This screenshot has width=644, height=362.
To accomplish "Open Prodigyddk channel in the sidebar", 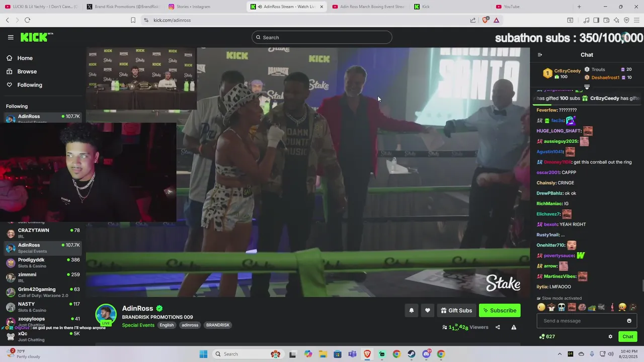I will tap(42, 263).
